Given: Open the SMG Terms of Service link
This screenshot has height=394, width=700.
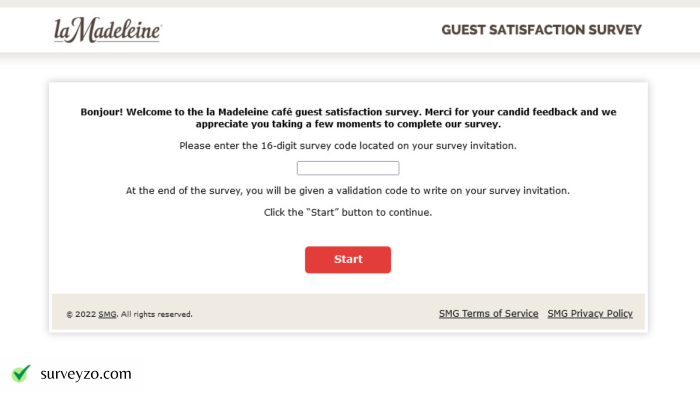Looking at the screenshot, I should tap(488, 314).
